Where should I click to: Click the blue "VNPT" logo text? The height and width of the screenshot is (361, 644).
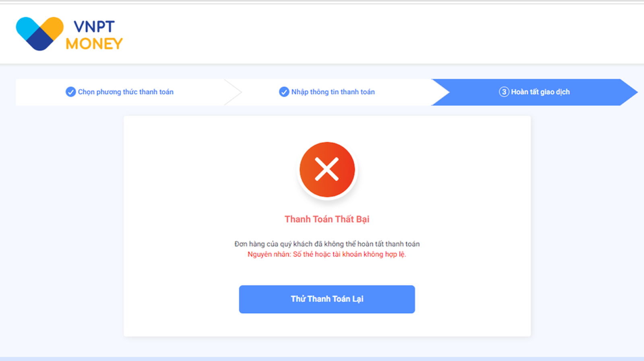(x=94, y=27)
